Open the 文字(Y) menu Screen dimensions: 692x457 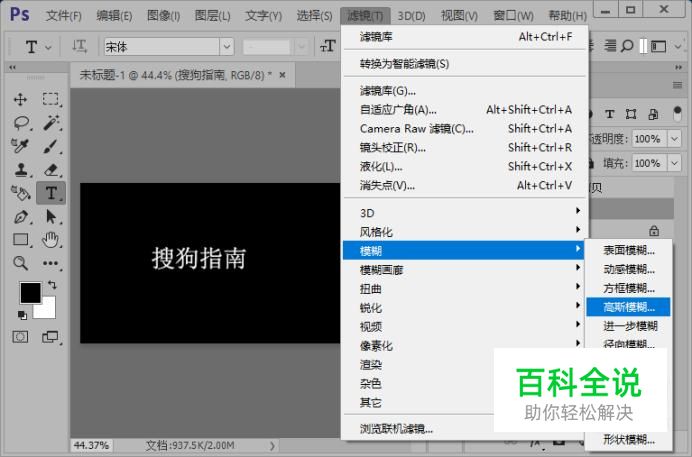[263, 16]
